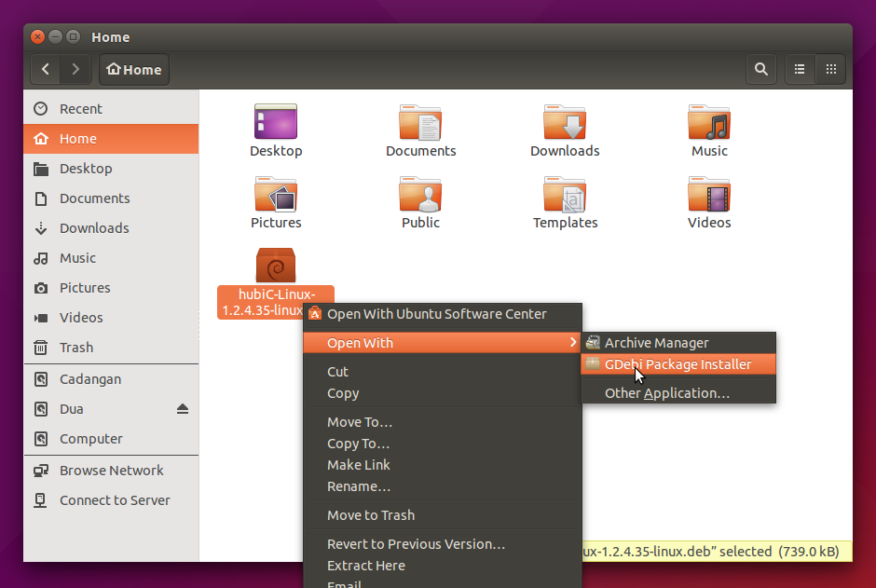Go forward with the right arrow button
Viewport: 876px width, 588px height.
75,69
